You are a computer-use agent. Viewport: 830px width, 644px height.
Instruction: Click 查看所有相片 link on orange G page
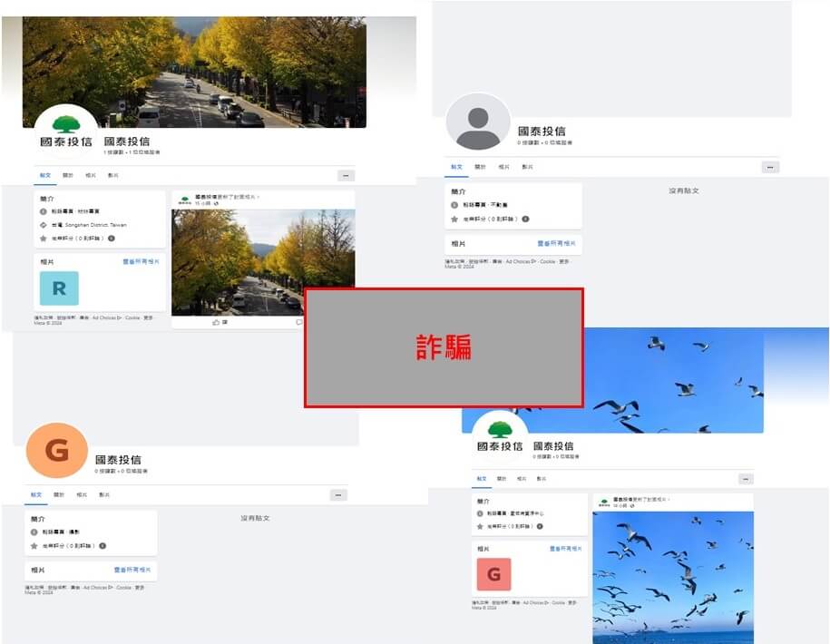tap(132, 570)
